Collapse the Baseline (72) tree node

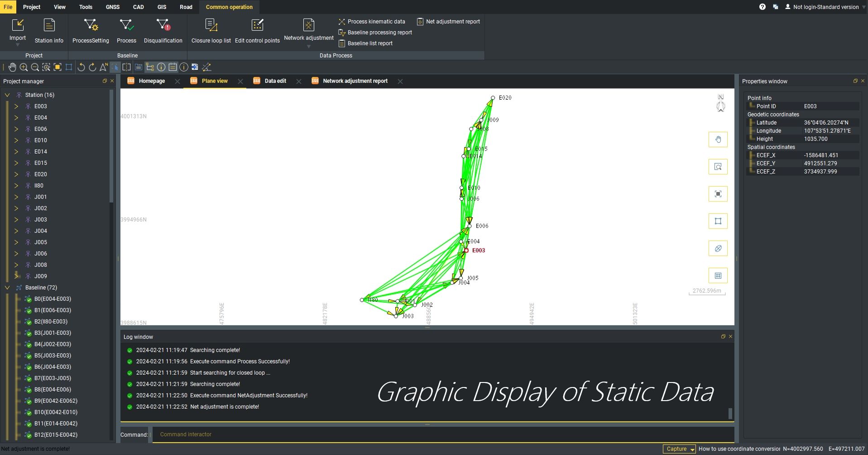[7, 288]
